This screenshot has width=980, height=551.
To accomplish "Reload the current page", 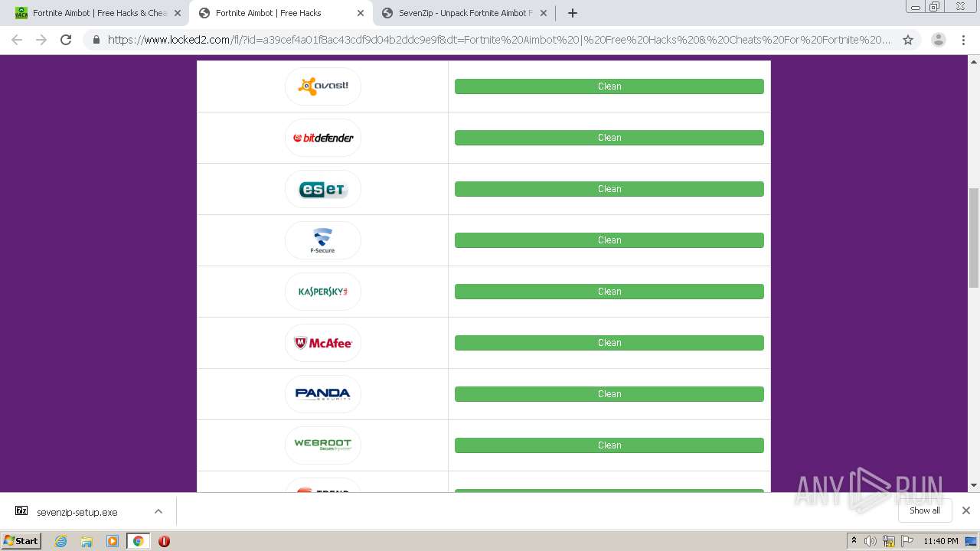I will coord(66,40).
